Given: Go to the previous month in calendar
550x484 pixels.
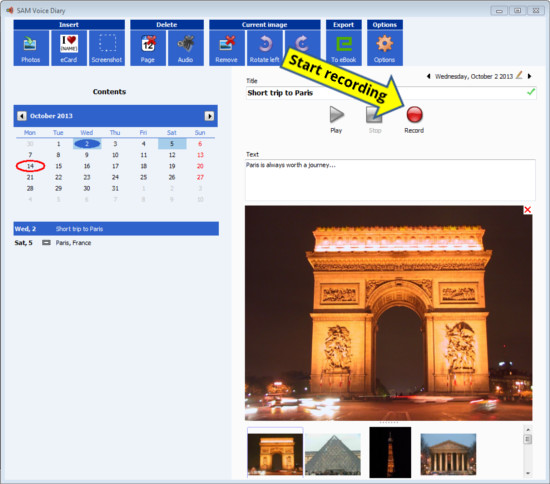Looking at the screenshot, I should point(22,116).
